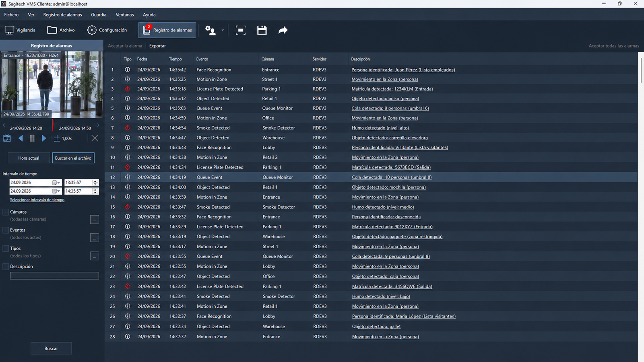The height and width of the screenshot is (362, 644).
Task: Click Exportar in the alarm toolbar
Action: pyautogui.click(x=157, y=46)
